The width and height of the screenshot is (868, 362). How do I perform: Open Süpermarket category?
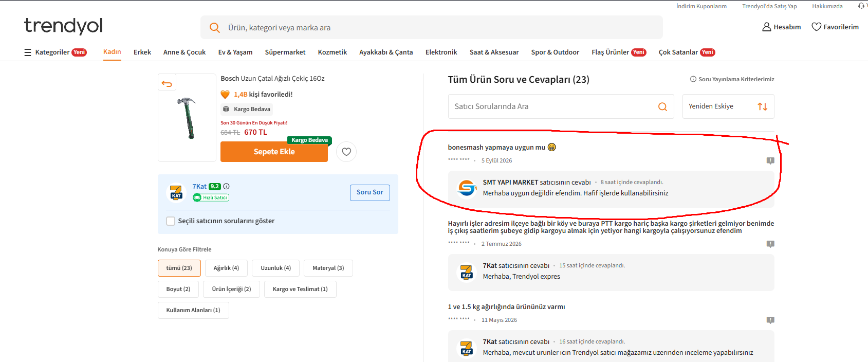pos(285,52)
